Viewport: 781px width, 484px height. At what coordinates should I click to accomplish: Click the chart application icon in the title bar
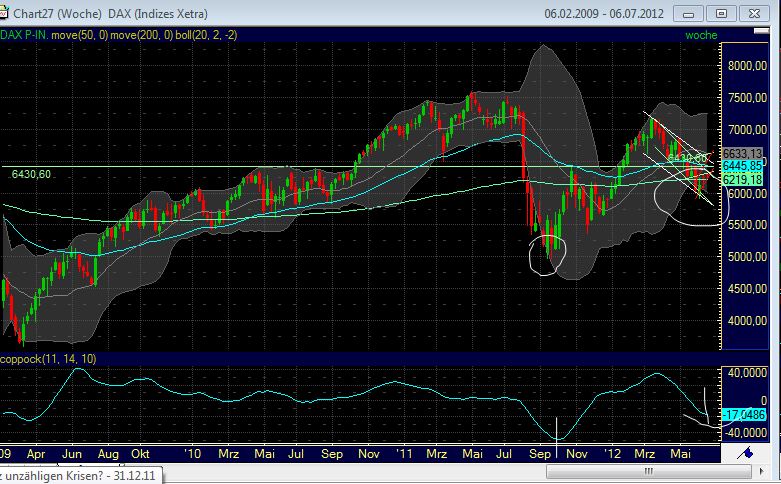(x=4, y=13)
